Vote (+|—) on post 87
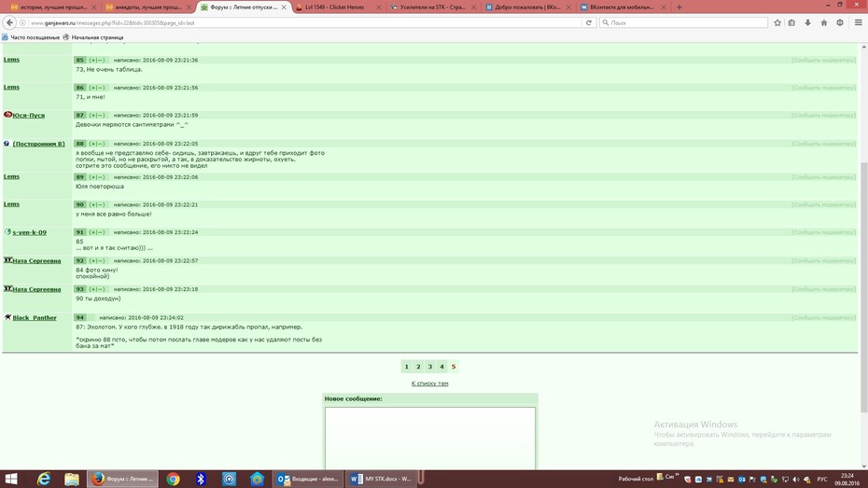 (97, 115)
